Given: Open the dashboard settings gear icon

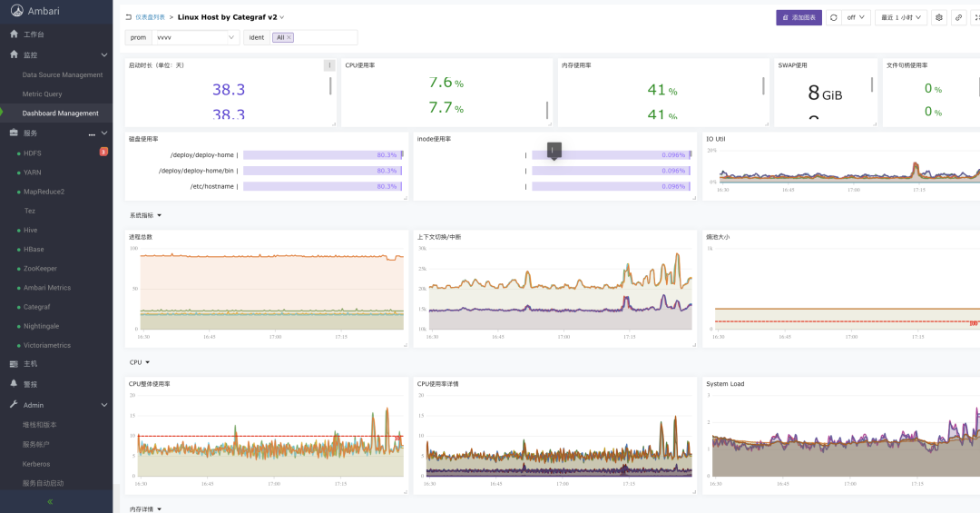Looking at the screenshot, I should 939,17.
